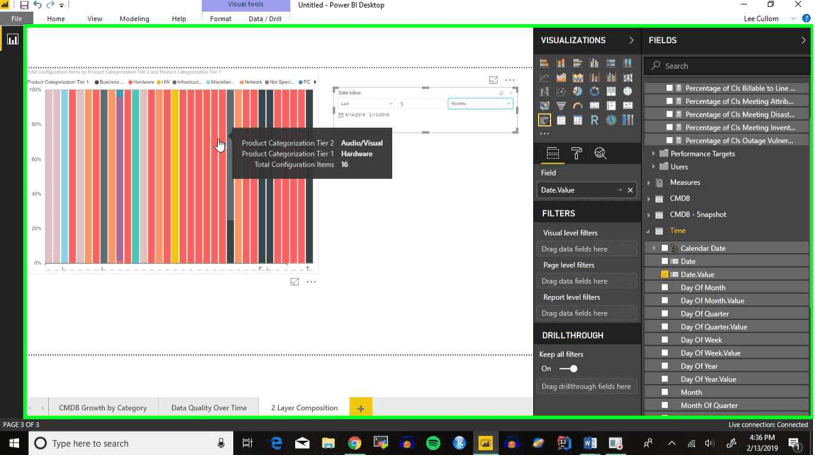The height and width of the screenshot is (457, 815).
Task: Check the Month field checkbox
Action: [665, 393]
